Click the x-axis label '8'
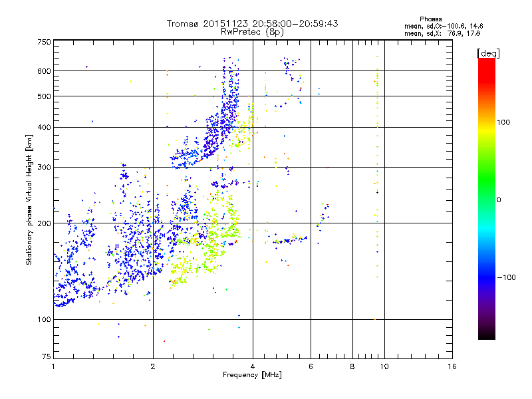The image size is (532, 399). tap(352, 366)
